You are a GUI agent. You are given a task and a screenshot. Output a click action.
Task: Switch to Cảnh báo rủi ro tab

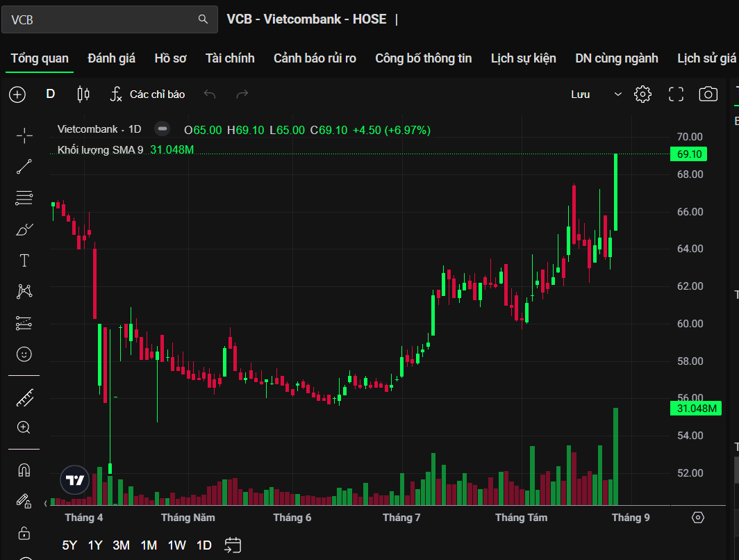[x=315, y=58]
